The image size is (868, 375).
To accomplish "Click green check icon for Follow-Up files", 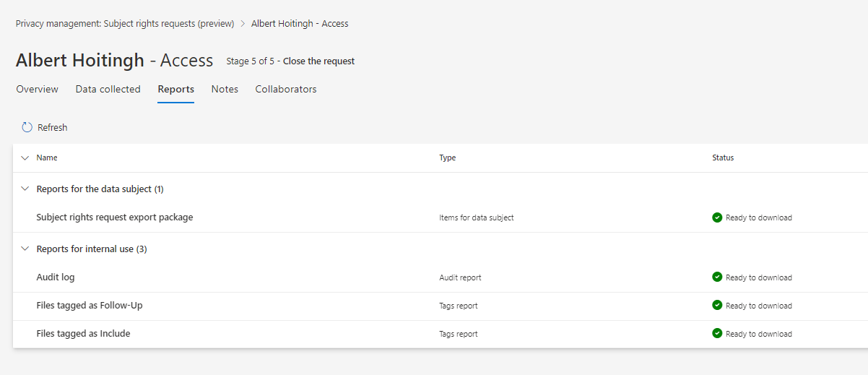I will pyautogui.click(x=717, y=306).
